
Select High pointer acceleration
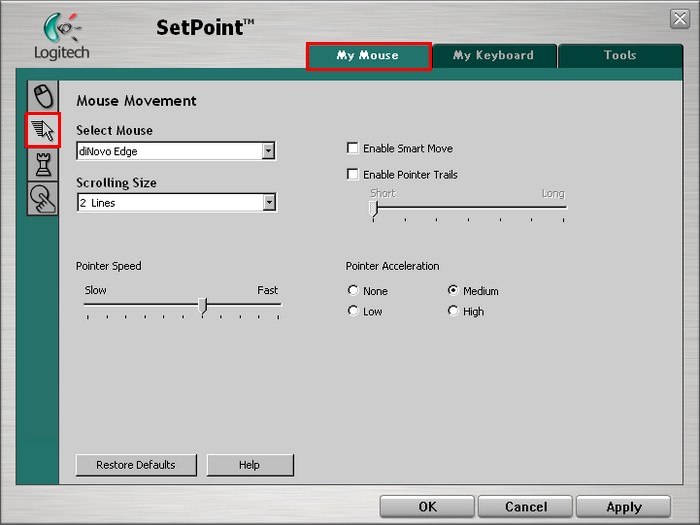tap(453, 310)
